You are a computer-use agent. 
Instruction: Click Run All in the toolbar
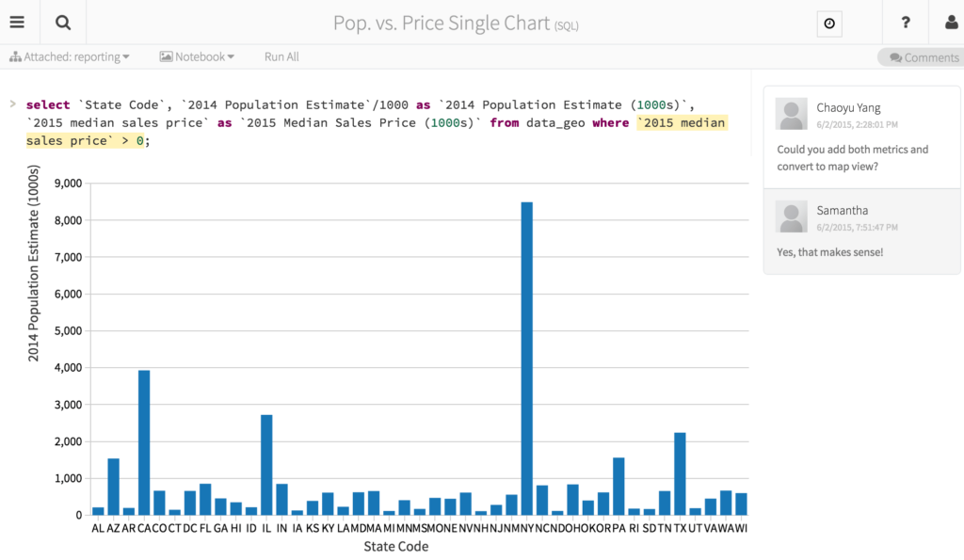click(281, 57)
